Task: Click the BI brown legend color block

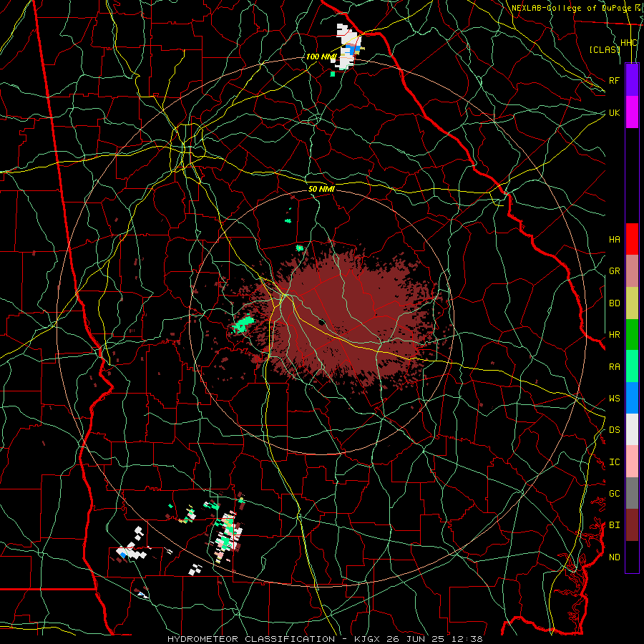Action: (x=632, y=525)
